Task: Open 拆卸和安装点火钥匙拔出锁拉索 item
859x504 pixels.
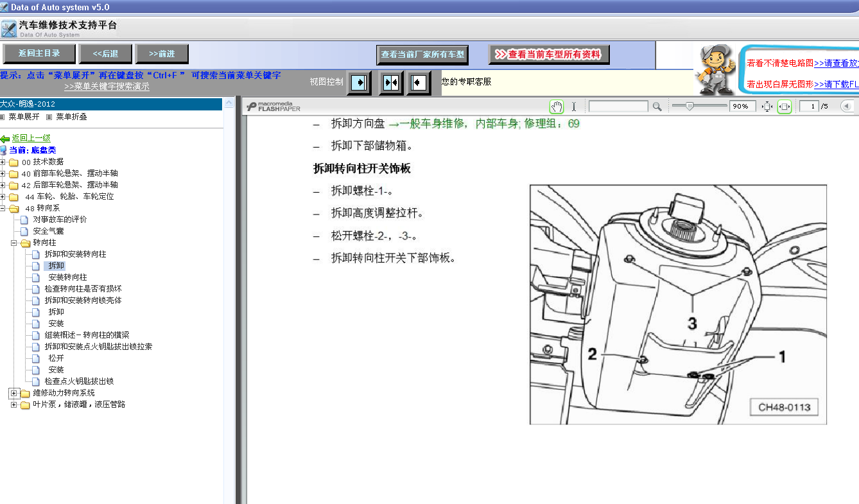Action: [98, 347]
